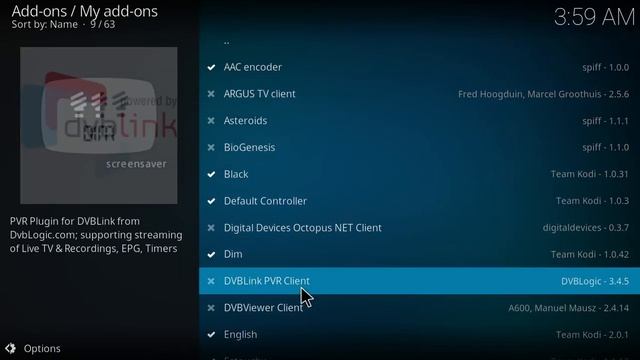
Task: Open the English language add-on
Action: click(x=419, y=335)
